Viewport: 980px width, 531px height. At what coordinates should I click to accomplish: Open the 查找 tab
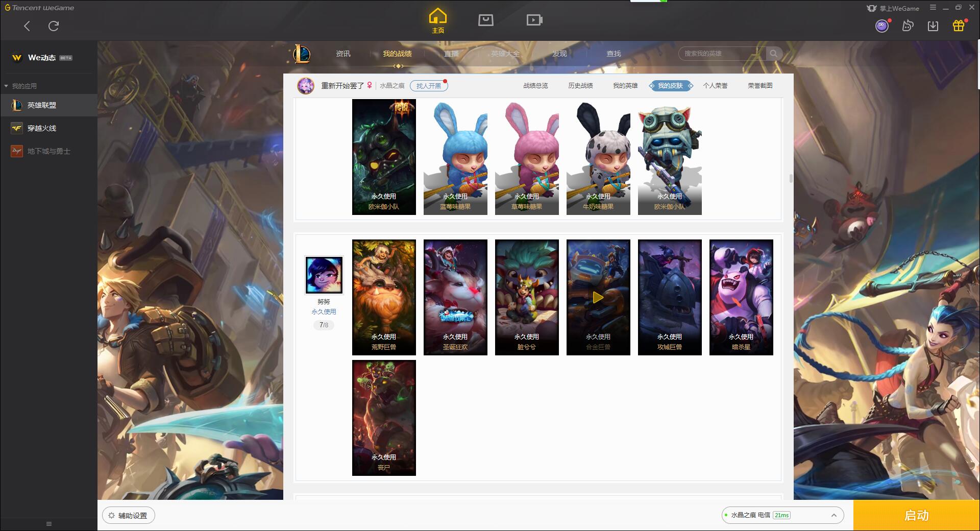[x=614, y=54]
